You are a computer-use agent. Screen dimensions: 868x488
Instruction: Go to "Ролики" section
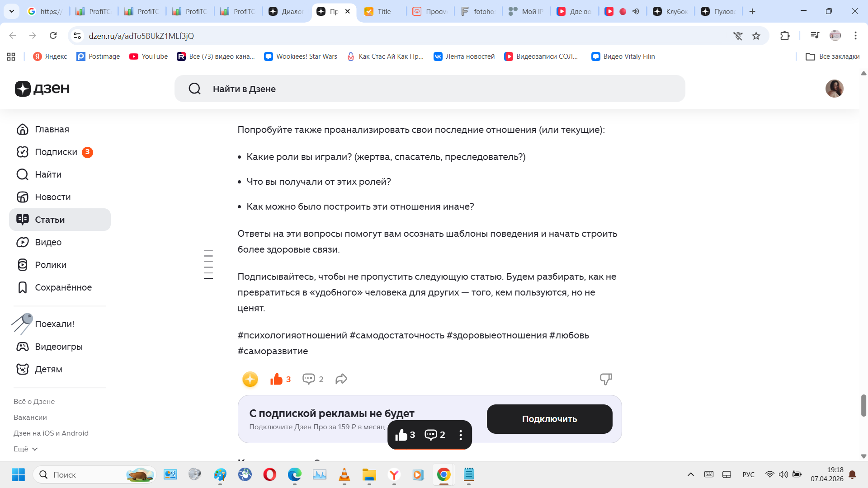pos(50,265)
